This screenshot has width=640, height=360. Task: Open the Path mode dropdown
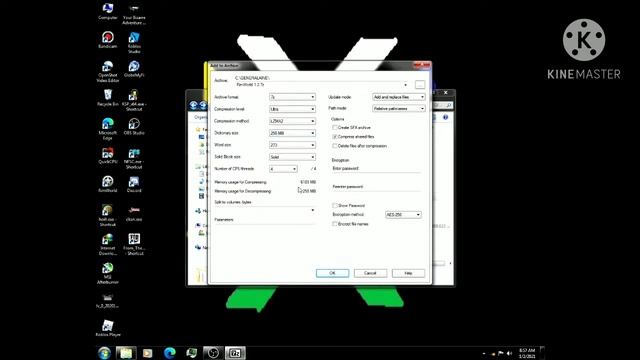point(399,109)
